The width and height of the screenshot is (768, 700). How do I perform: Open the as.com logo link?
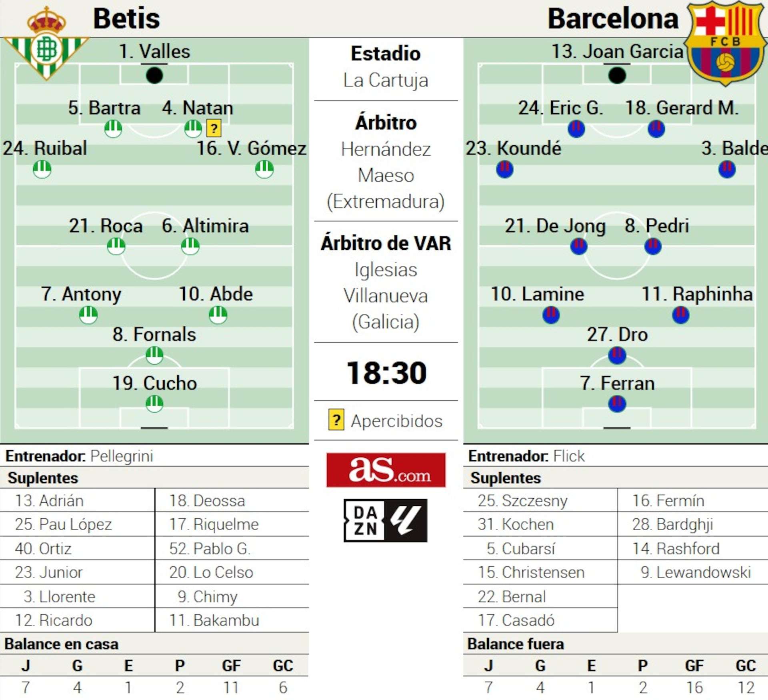point(386,470)
